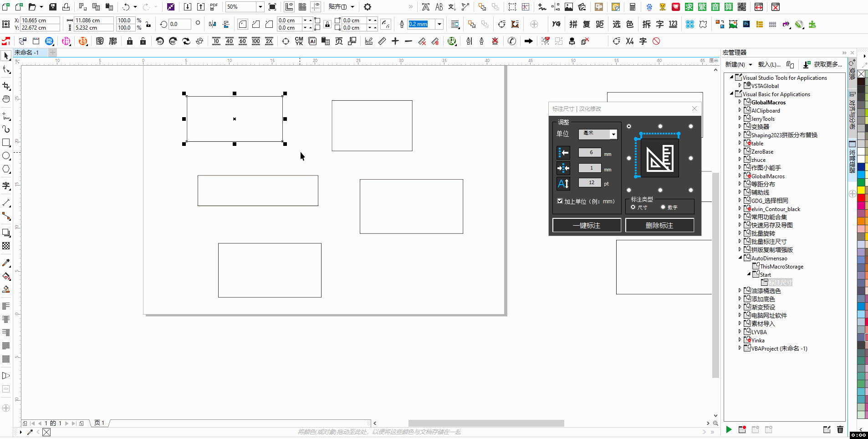Click the font size field showing 12

pos(590,183)
